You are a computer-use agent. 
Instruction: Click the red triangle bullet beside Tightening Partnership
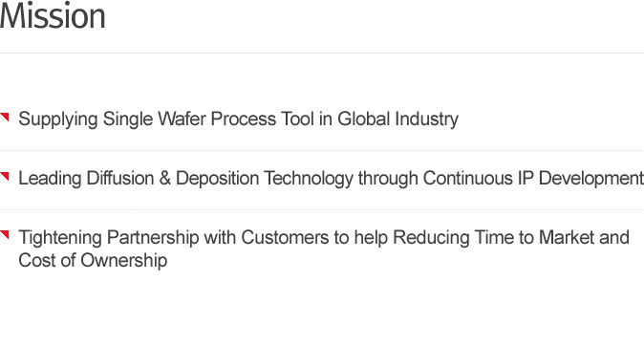point(5,234)
